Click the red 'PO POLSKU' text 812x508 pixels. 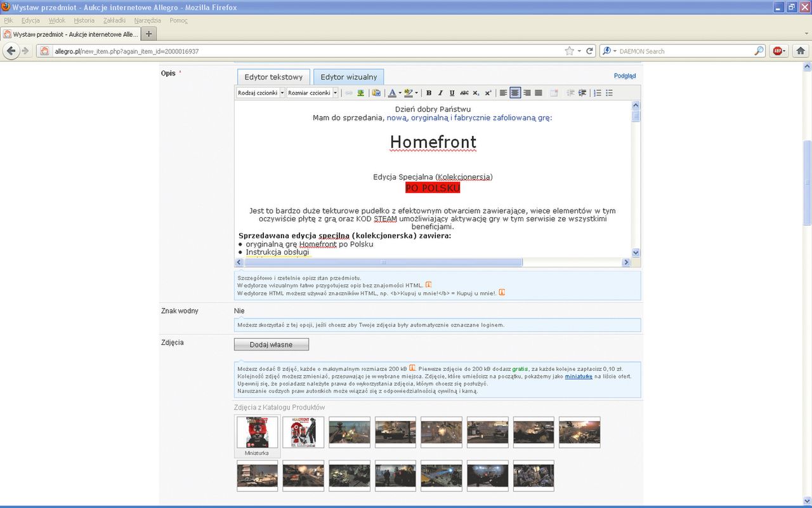(x=433, y=188)
